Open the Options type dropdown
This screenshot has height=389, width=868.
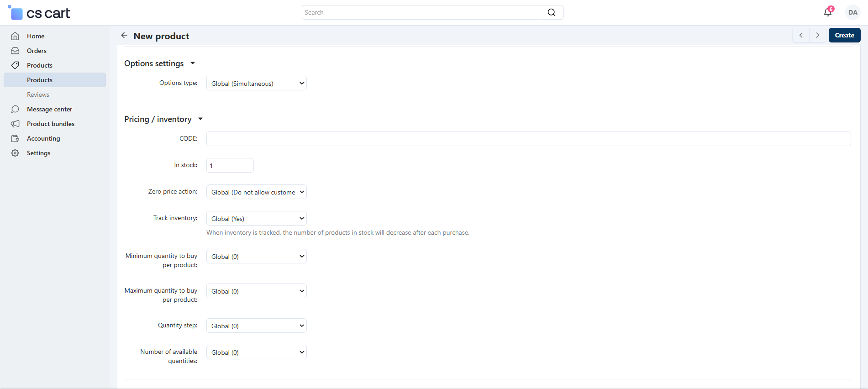257,84
